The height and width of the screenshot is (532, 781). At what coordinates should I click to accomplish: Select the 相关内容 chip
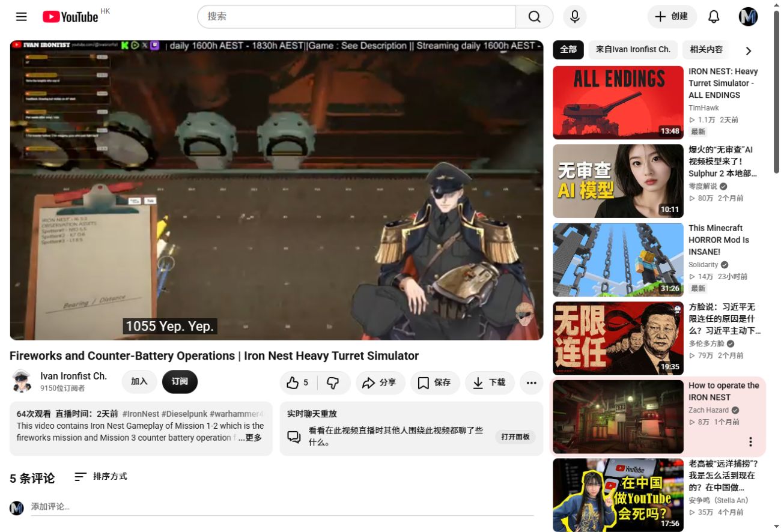point(706,50)
